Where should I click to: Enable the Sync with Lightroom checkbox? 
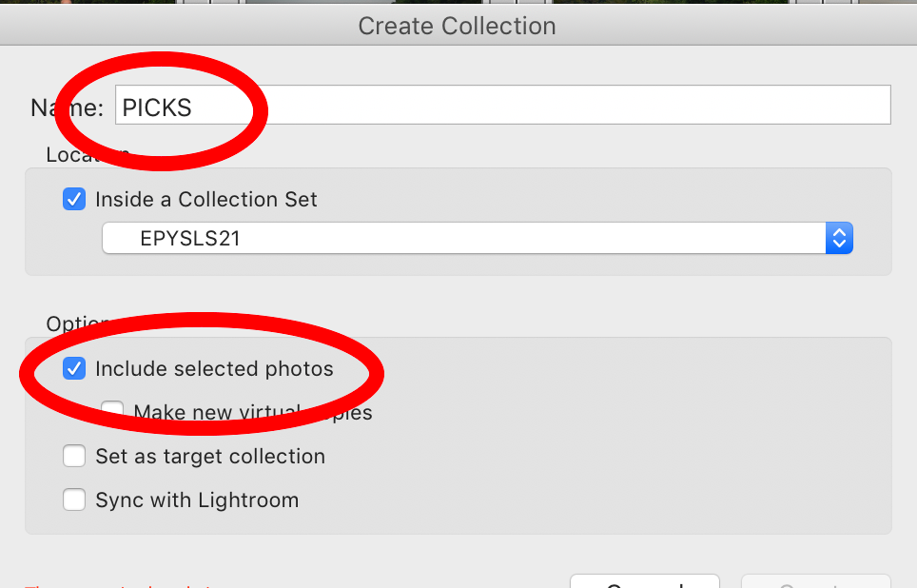click(74, 500)
